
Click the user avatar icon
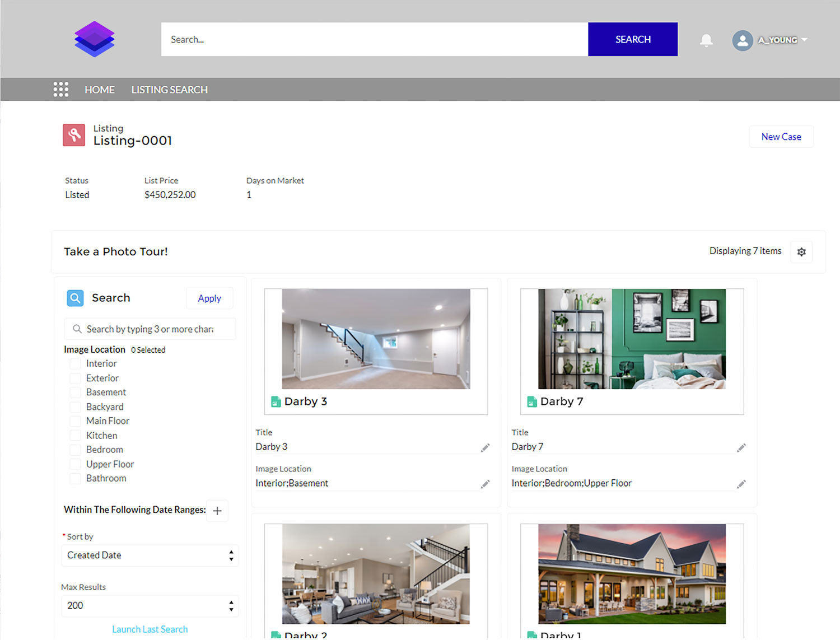click(743, 40)
